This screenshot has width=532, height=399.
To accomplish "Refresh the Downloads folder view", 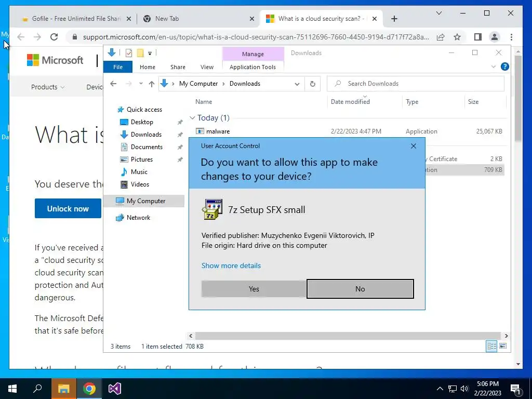I will (x=312, y=84).
